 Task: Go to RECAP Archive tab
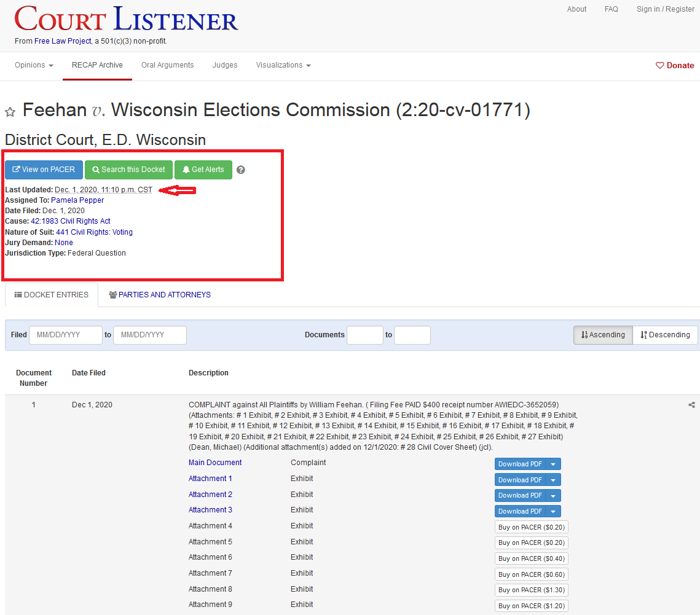point(97,65)
